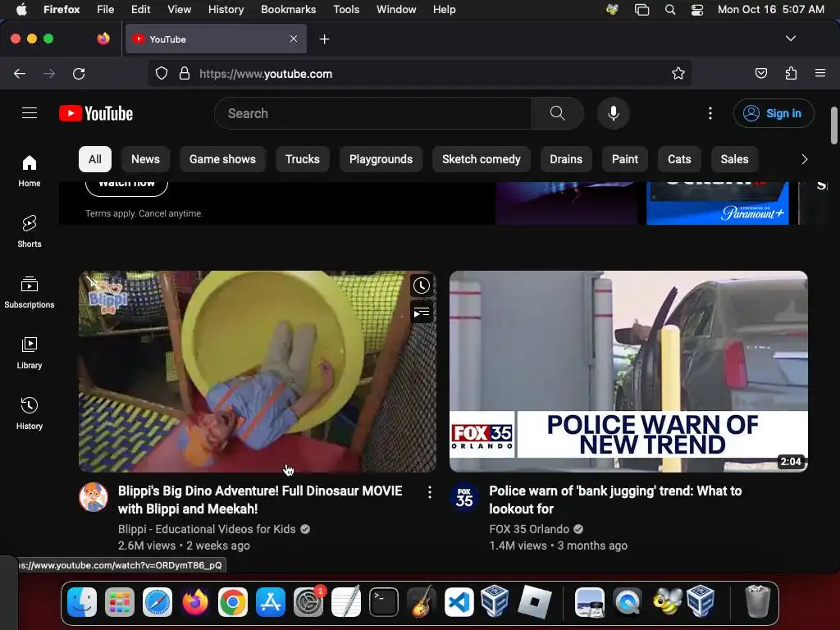Open Blippi video action menu dots

(430, 492)
